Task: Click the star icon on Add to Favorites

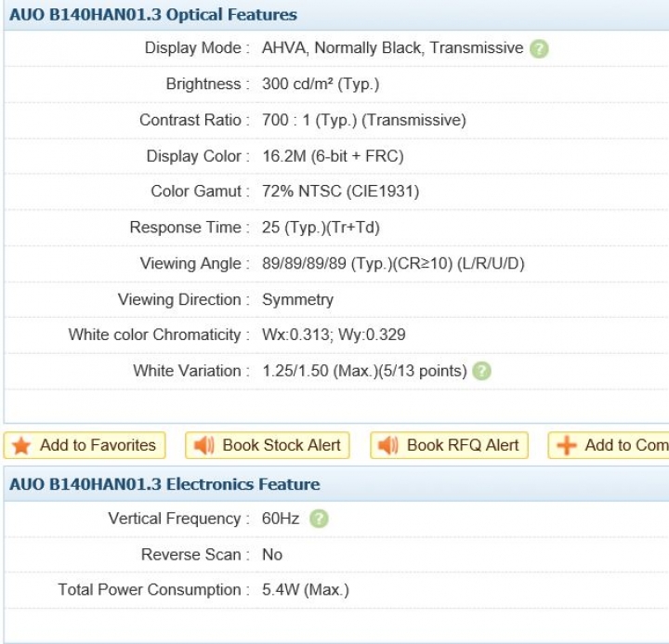Action: tap(20, 445)
